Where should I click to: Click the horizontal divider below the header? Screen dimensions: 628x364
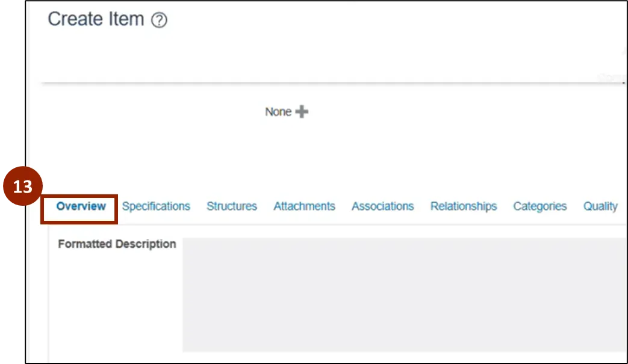[331, 82]
